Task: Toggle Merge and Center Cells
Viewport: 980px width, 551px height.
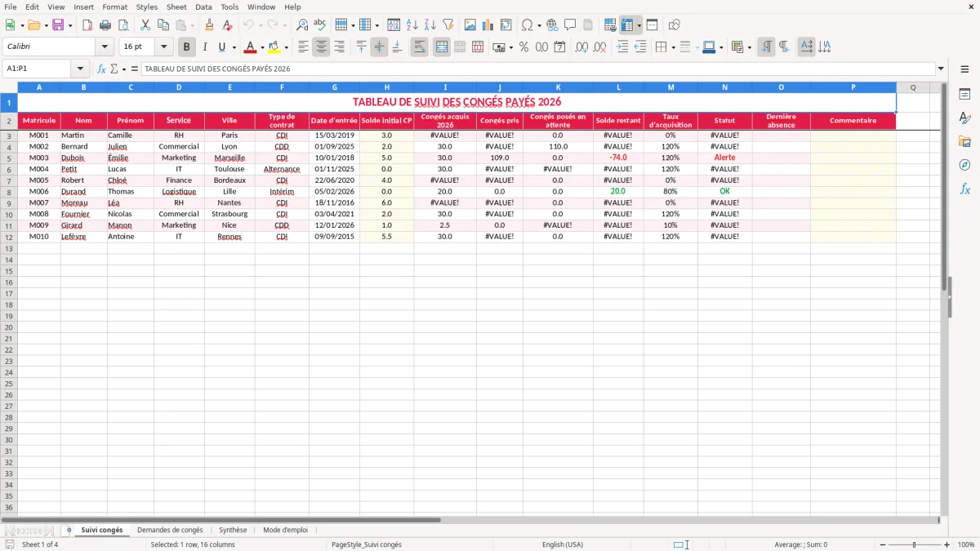Action: [x=441, y=47]
